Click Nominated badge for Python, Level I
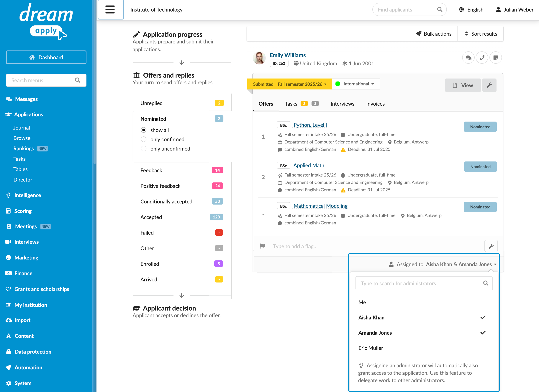Viewport: 539px width, 392px height. point(480,127)
